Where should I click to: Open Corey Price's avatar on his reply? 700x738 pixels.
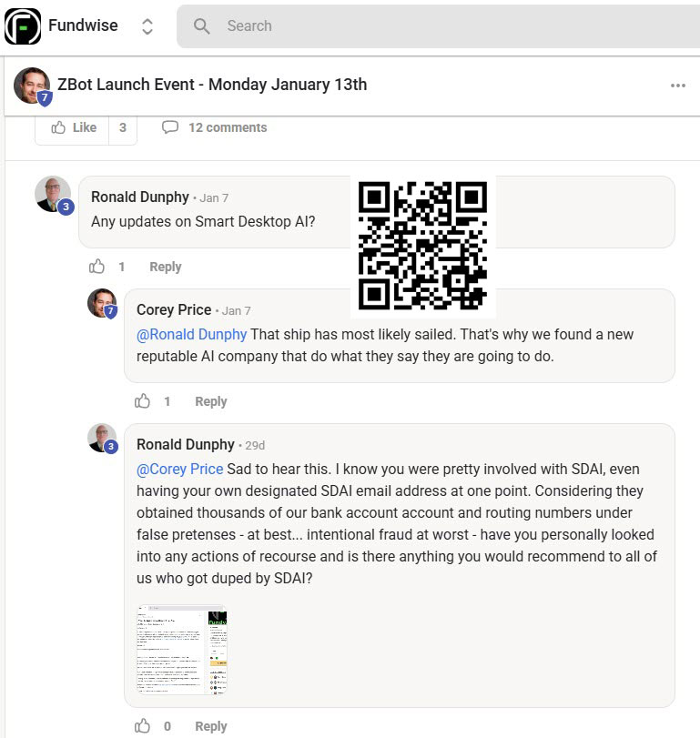pos(102,303)
